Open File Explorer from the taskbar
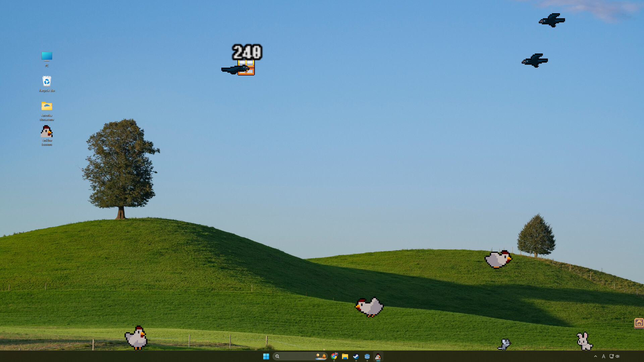The image size is (644, 362). tap(345, 356)
